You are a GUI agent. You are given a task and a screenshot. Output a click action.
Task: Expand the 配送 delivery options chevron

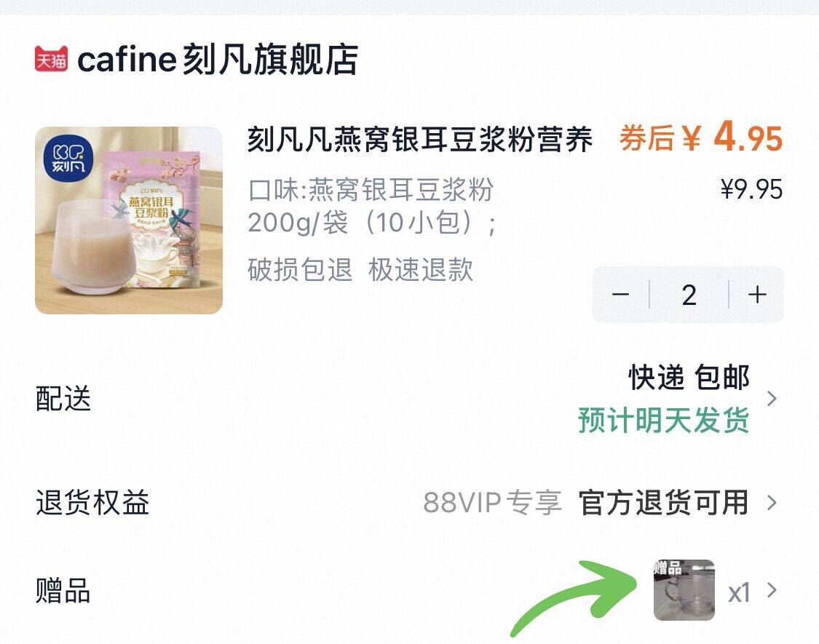tap(772, 399)
